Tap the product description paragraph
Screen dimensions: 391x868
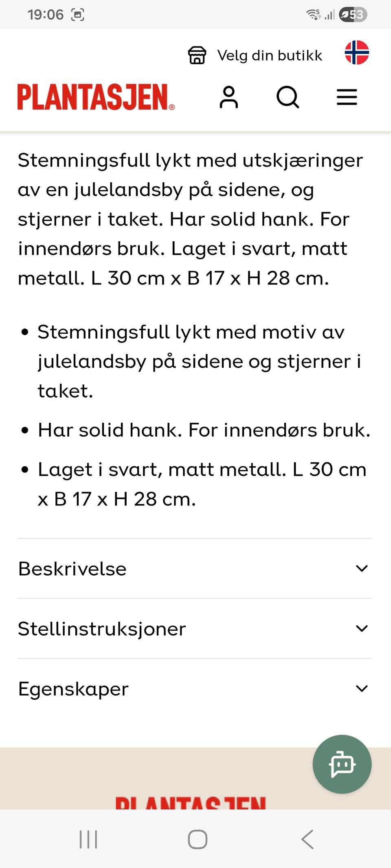(191, 219)
